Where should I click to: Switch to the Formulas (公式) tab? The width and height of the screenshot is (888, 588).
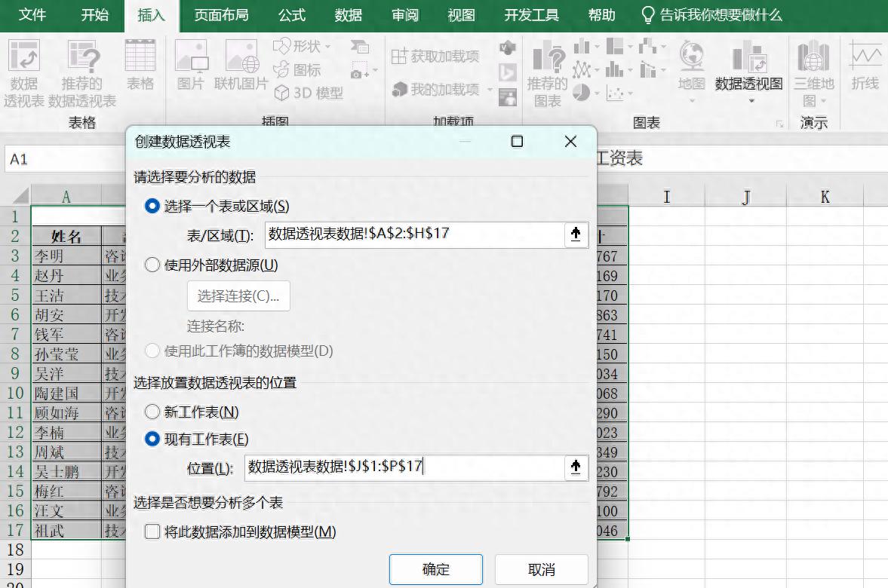coord(292,15)
